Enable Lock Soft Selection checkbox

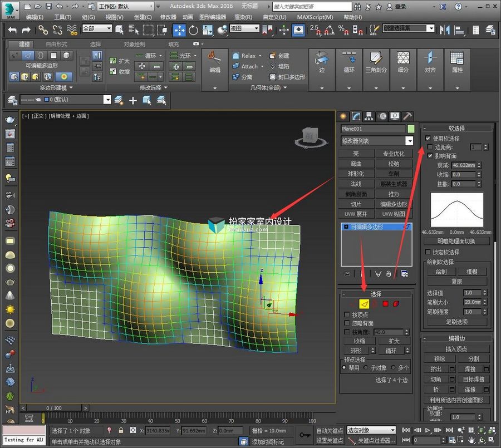(x=428, y=252)
